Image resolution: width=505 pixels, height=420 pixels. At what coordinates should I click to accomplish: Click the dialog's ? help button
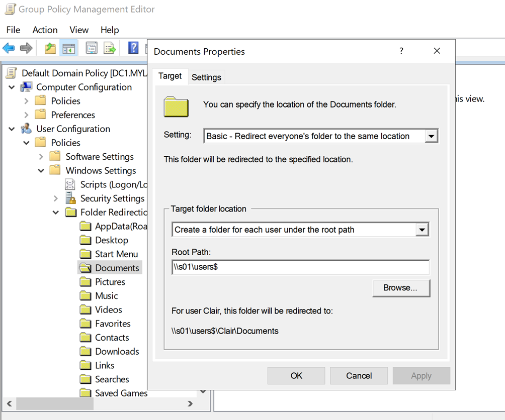pos(401,51)
